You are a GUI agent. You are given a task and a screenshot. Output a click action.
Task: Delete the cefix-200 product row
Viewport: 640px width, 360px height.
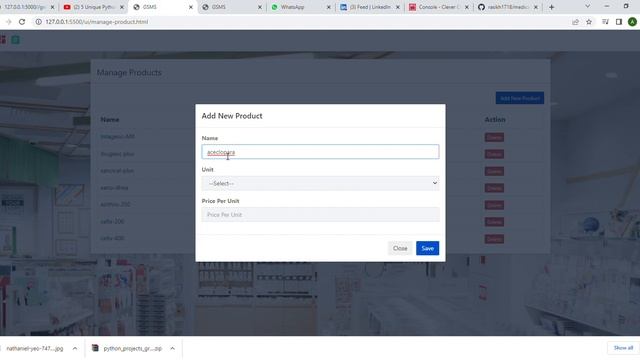click(x=494, y=222)
